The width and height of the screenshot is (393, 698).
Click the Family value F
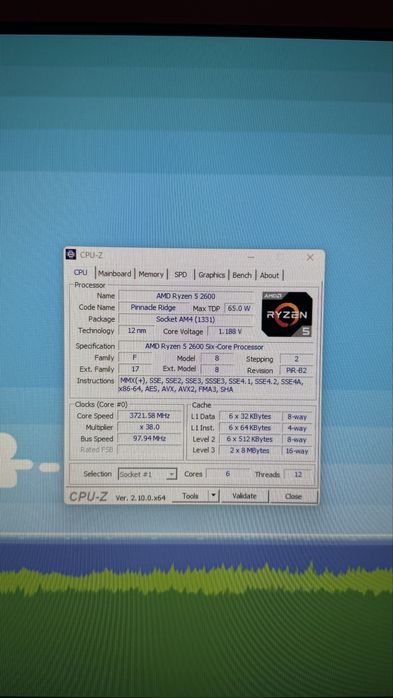click(x=135, y=357)
